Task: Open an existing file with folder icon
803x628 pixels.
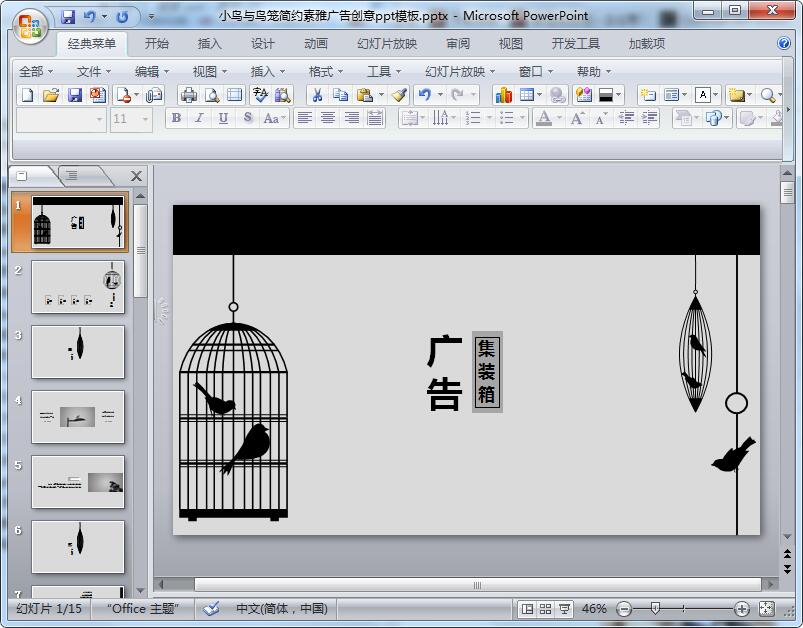Action: [51, 95]
